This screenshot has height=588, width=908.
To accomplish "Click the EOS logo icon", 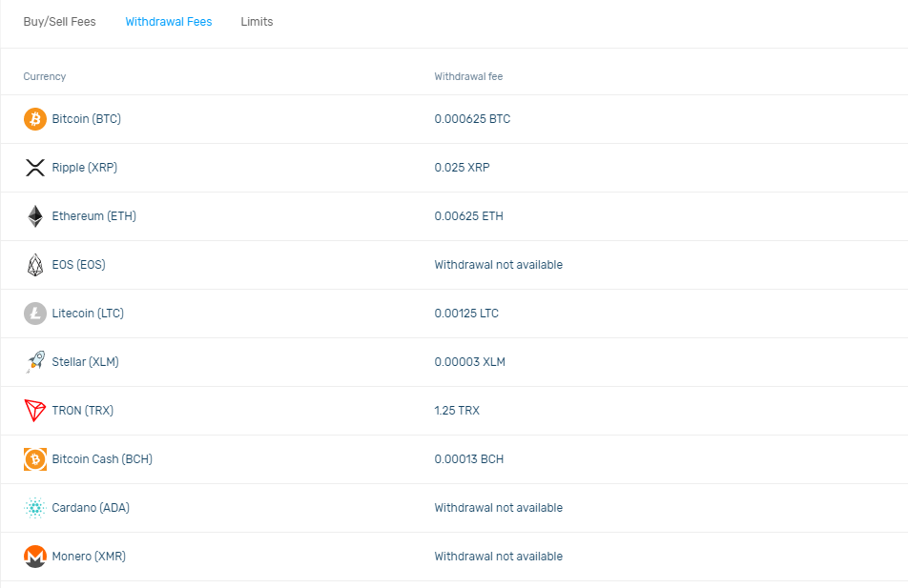I will coord(34,265).
